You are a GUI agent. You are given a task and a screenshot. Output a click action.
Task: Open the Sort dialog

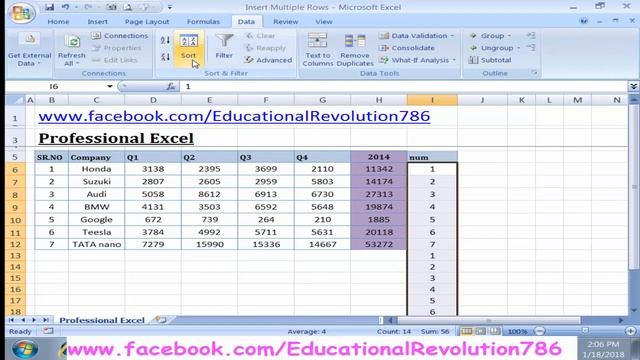(189, 48)
